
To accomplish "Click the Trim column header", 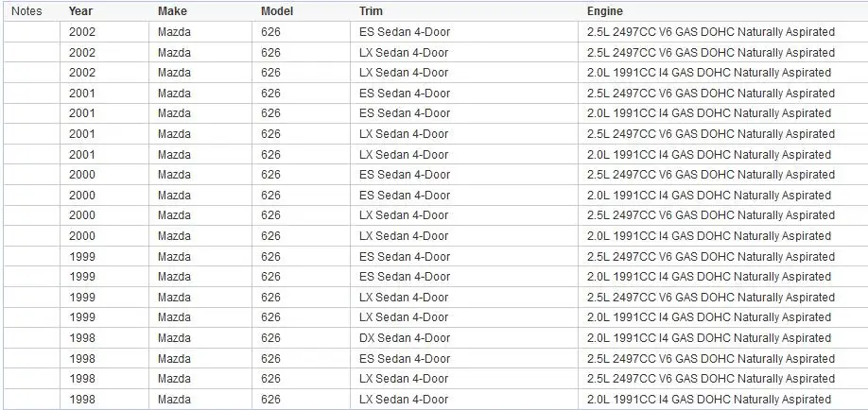I will tap(371, 11).
